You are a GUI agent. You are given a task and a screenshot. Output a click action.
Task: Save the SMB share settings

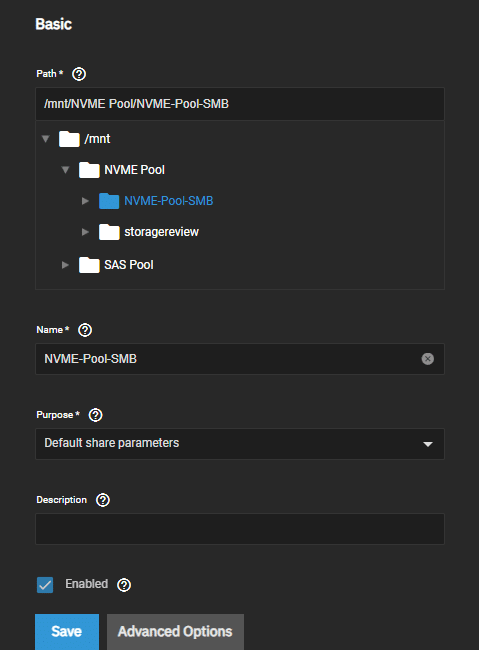pyautogui.click(x=67, y=632)
